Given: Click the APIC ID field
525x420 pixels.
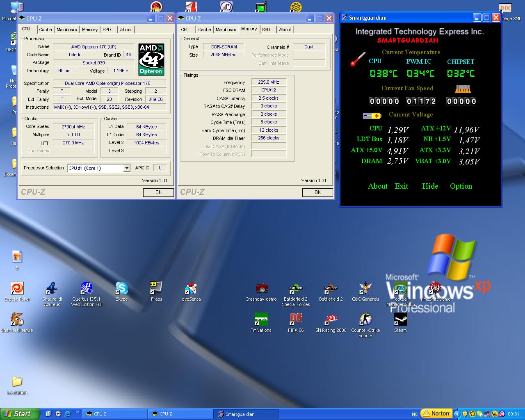Looking at the screenshot, I should [160, 168].
